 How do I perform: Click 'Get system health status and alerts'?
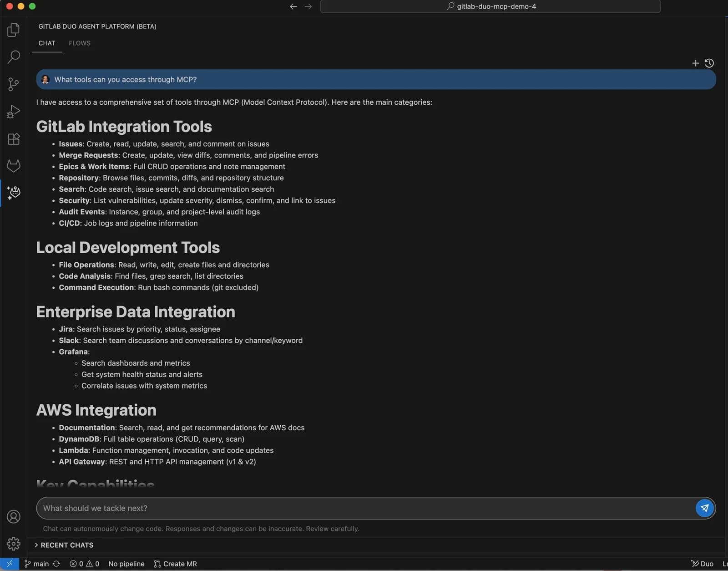142,374
